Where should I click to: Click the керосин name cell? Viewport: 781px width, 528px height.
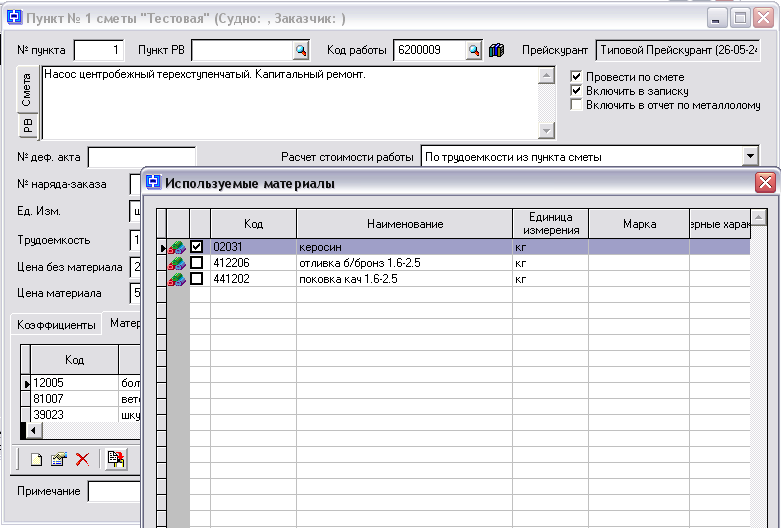[x=405, y=247]
